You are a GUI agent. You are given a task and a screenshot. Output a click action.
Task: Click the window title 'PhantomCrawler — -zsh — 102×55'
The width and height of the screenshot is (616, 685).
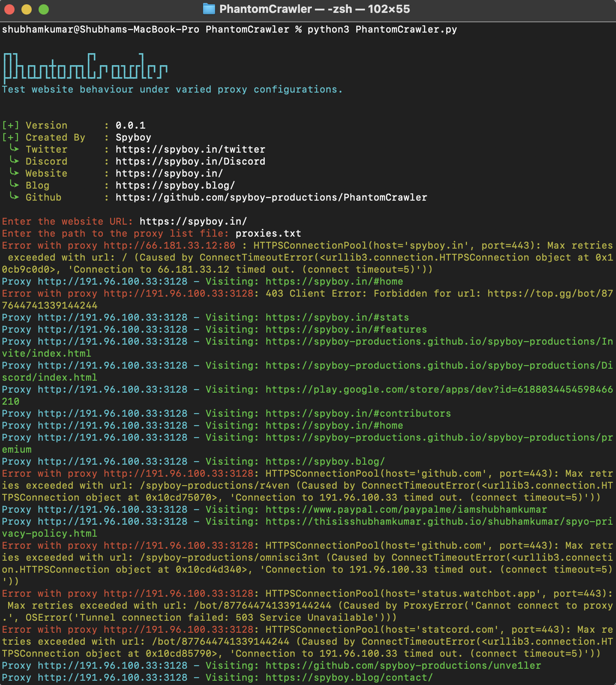click(314, 9)
